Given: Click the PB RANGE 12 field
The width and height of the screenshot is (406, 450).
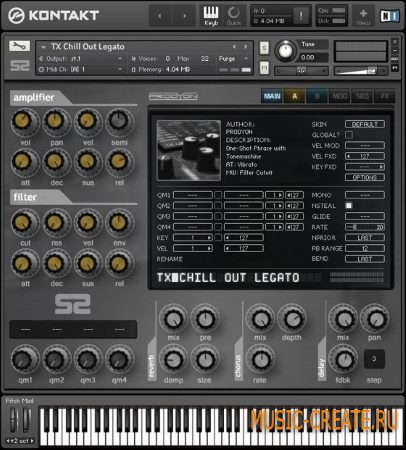Looking at the screenshot, I should (x=365, y=248).
